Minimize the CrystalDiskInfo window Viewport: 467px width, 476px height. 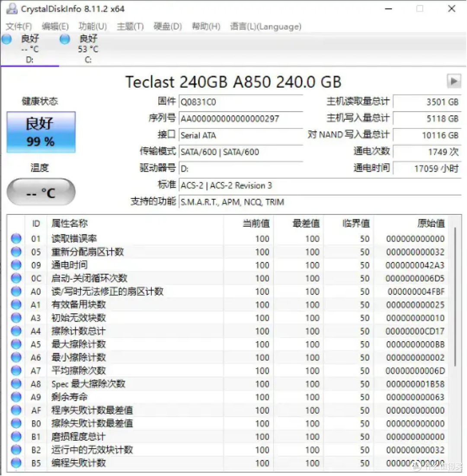pos(389,9)
